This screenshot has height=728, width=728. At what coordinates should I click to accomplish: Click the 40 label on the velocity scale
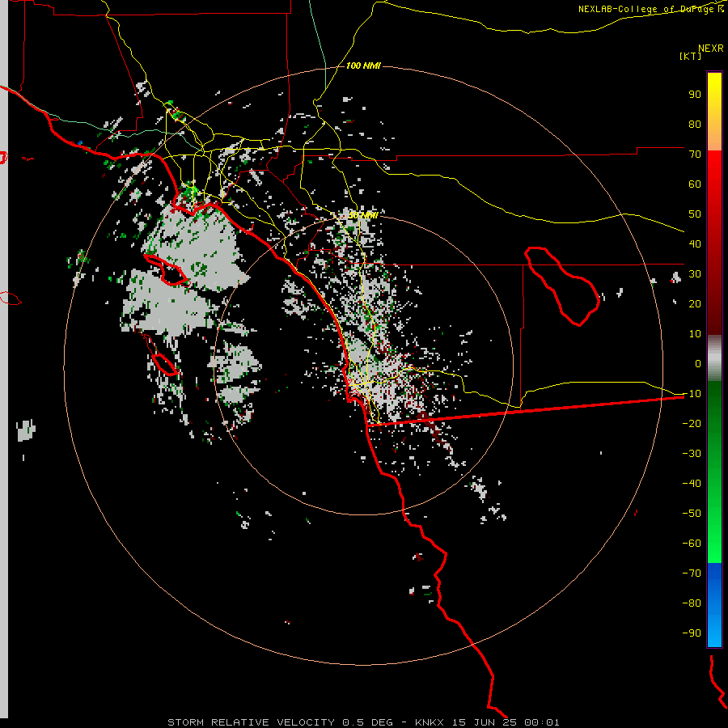point(695,244)
